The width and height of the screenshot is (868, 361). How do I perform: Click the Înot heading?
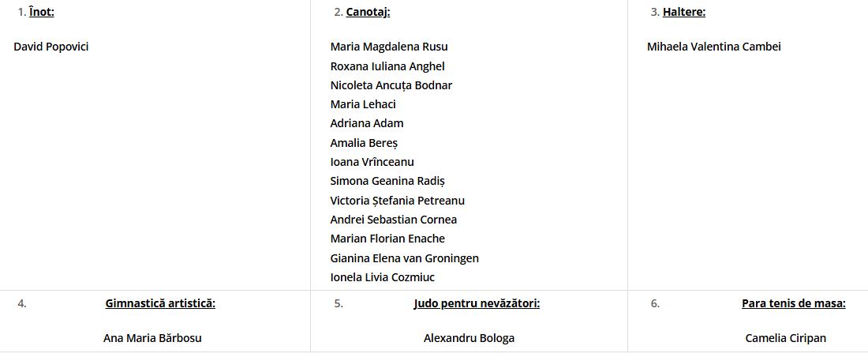point(41,12)
